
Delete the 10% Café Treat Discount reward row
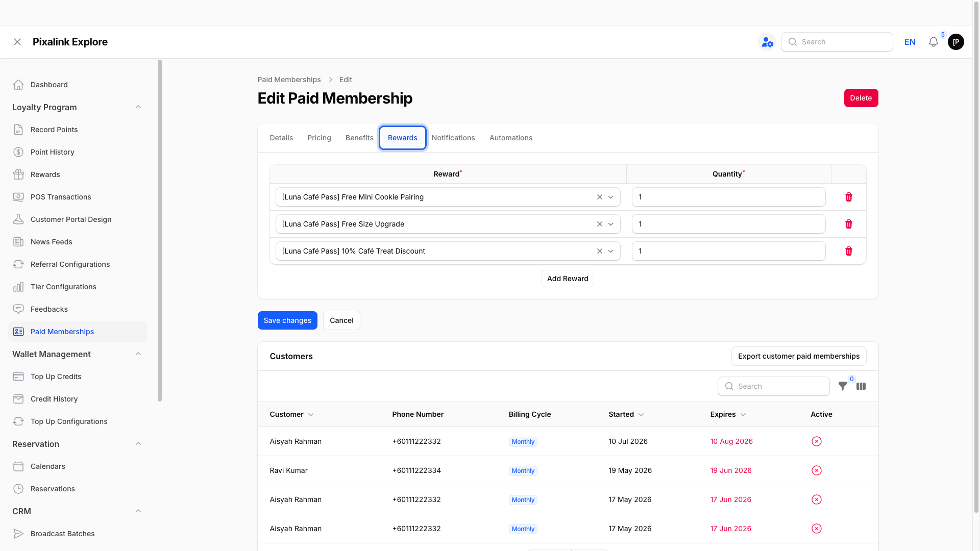click(849, 251)
